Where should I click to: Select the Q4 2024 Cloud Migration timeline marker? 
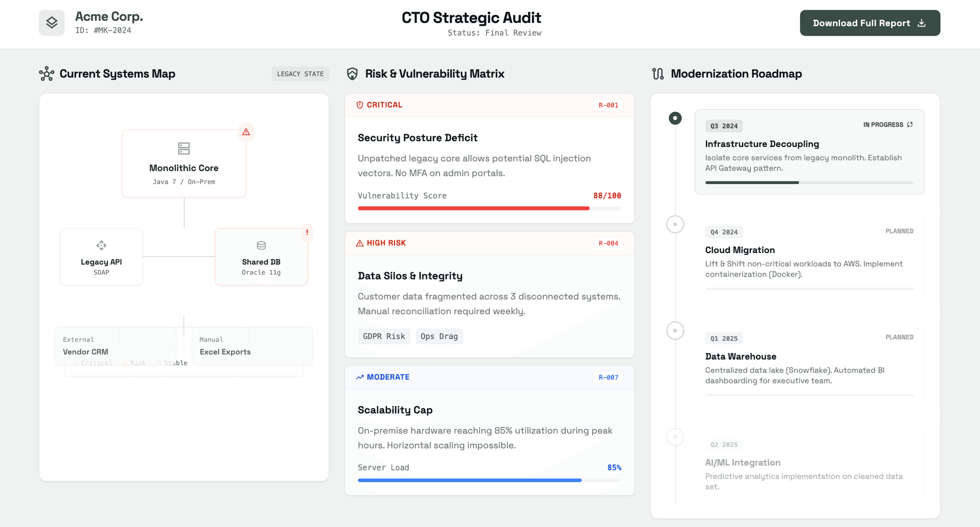click(675, 224)
